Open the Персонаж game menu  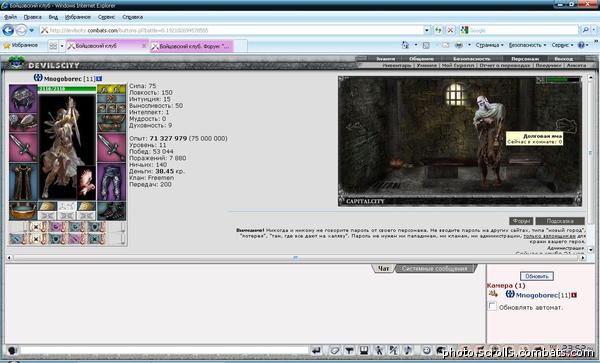coord(525,59)
